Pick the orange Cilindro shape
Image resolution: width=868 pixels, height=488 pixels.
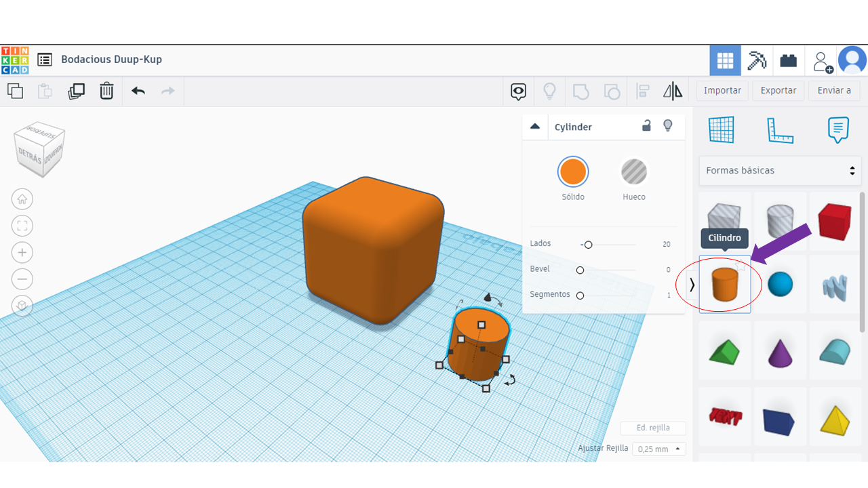[x=725, y=285]
